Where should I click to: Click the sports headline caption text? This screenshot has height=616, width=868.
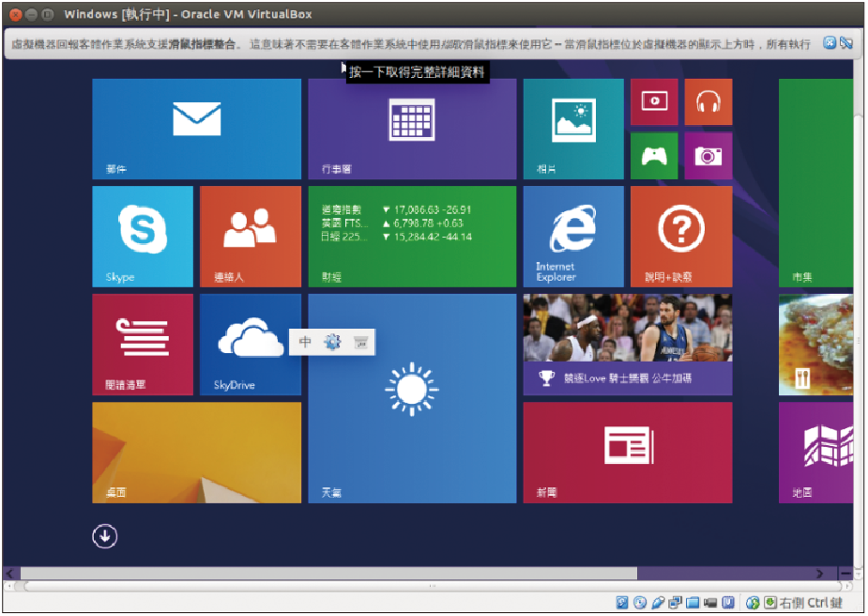click(627, 378)
